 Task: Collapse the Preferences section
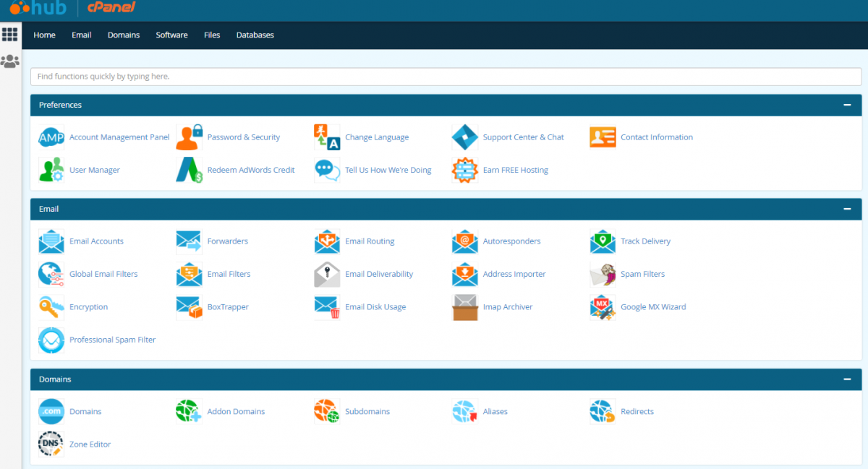847,105
